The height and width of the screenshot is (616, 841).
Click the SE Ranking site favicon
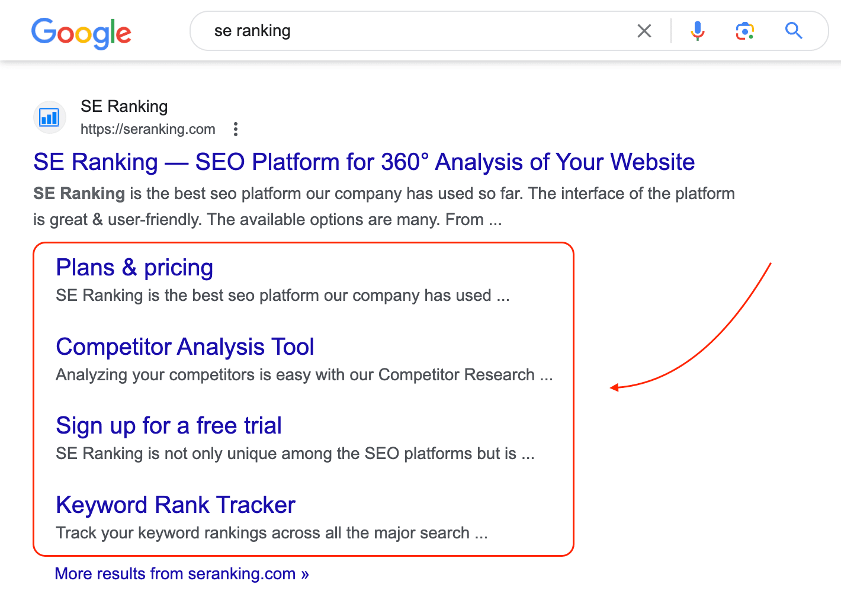(49, 117)
